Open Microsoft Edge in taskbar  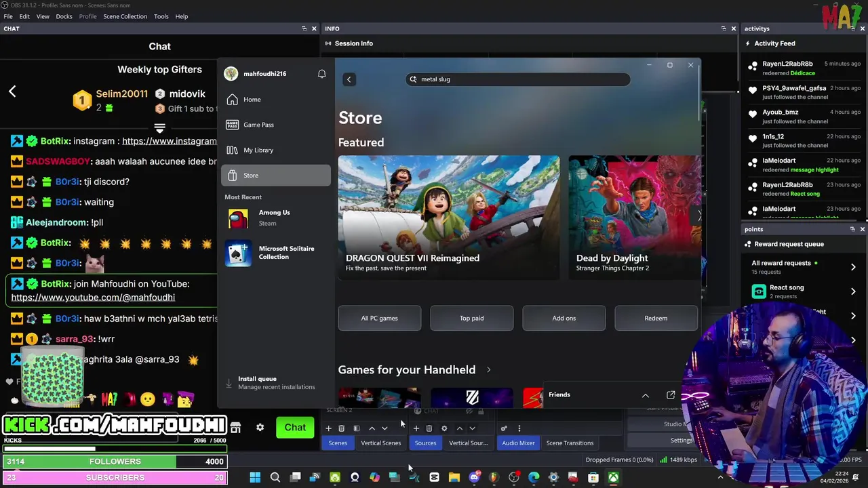tap(534, 477)
